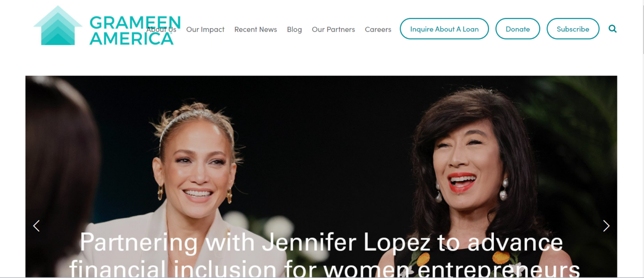Click the Donate button
The image size is (644, 278).
pos(517,29)
